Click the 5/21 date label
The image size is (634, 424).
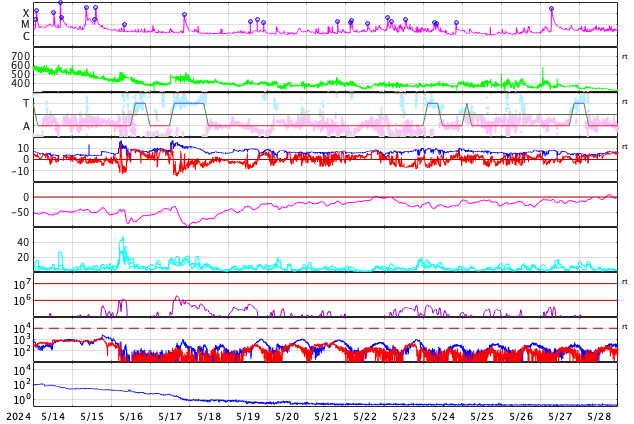tap(326, 416)
